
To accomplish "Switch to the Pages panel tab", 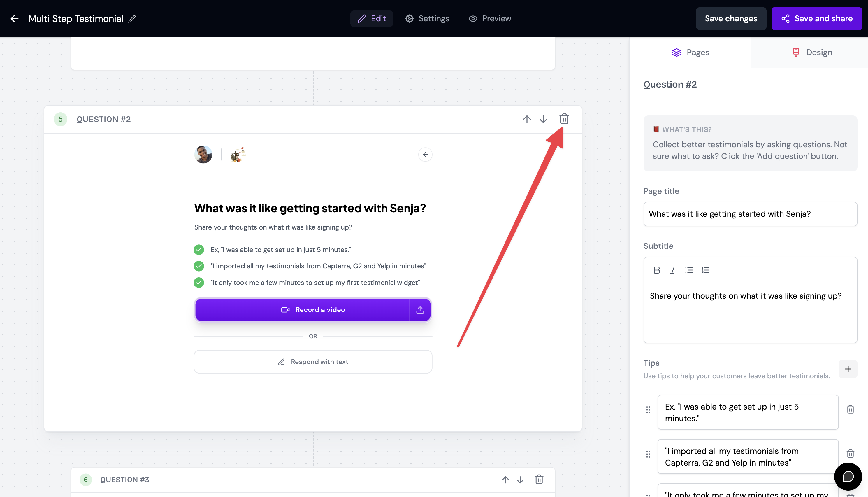I will [690, 52].
